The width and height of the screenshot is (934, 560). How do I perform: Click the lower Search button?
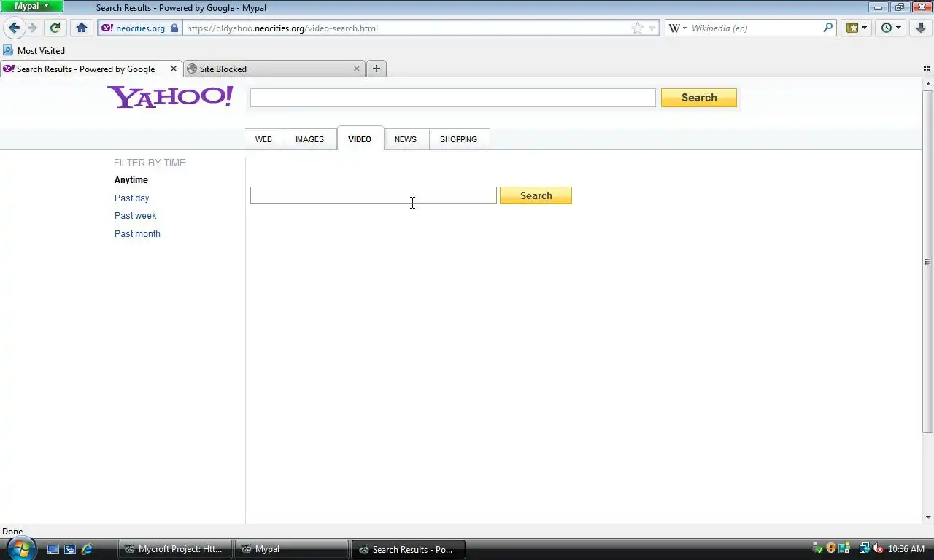[x=536, y=195]
